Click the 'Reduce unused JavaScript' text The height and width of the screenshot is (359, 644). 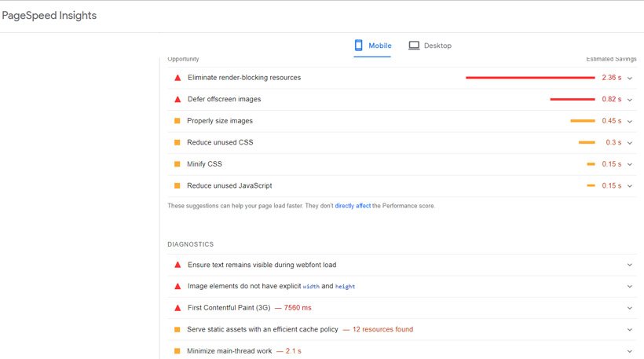[x=229, y=185]
